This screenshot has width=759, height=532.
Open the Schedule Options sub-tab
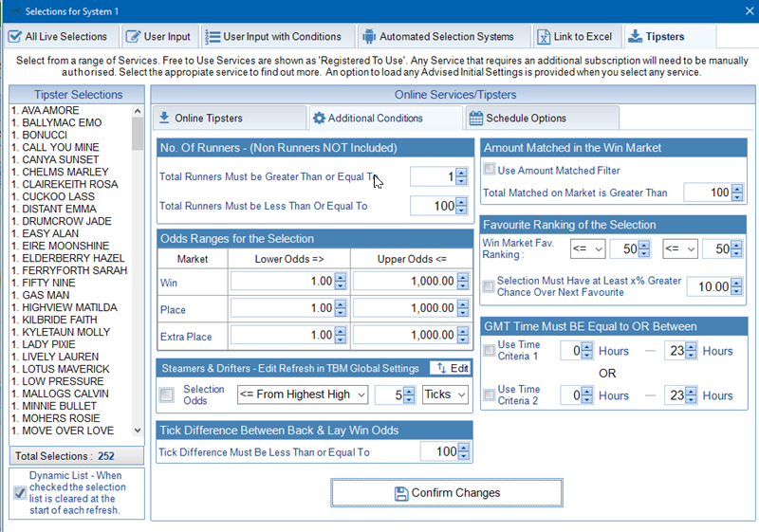point(542,118)
